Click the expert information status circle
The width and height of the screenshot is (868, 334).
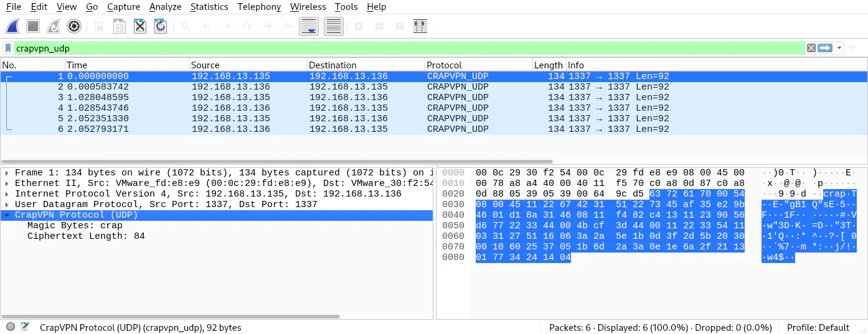point(11,327)
